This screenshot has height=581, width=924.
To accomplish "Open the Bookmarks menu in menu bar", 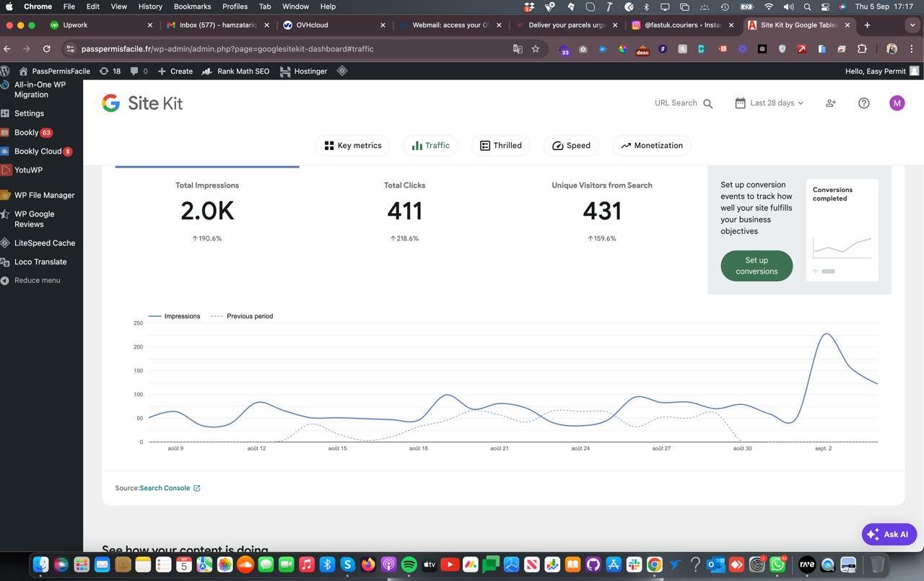I will coord(192,6).
